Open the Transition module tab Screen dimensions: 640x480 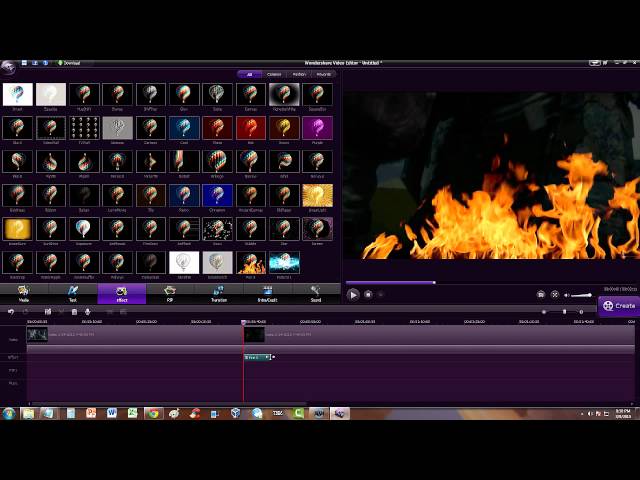(219, 294)
